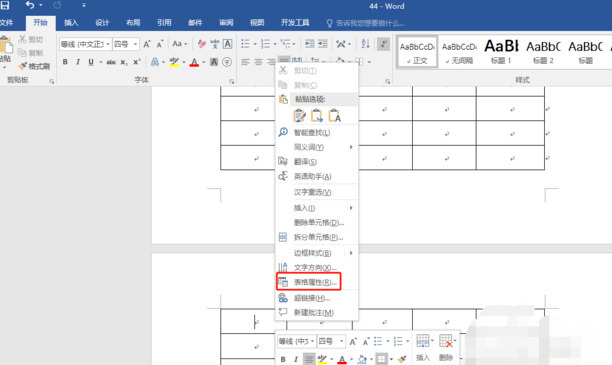The height and width of the screenshot is (365, 612).
Task: Expand the Insert (插入) submenu in the context menu
Action: 317,208
